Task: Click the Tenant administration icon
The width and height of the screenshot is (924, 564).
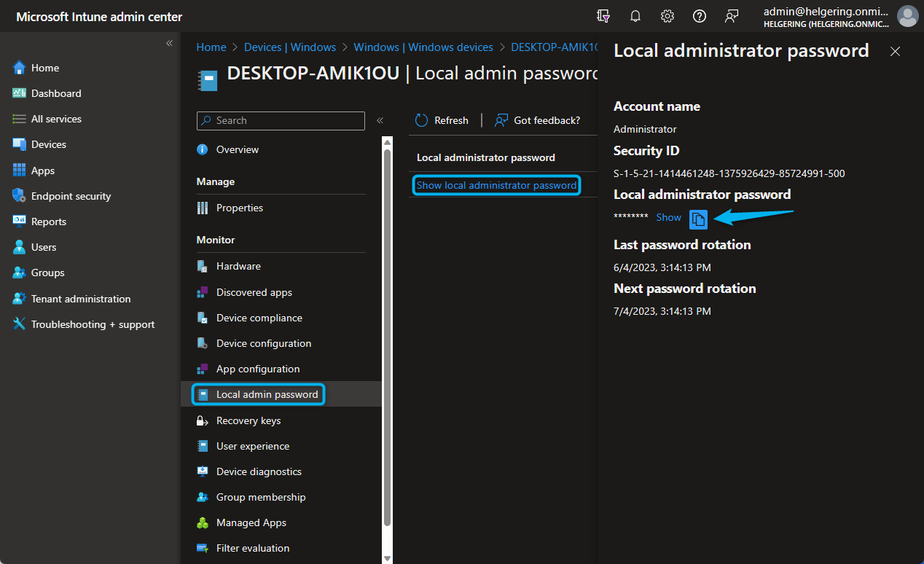Action: click(x=20, y=299)
